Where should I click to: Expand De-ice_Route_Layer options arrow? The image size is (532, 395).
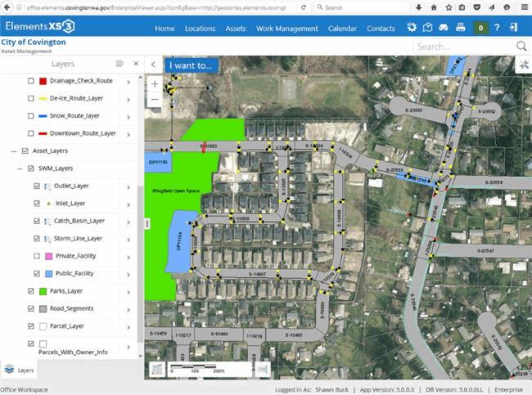tap(128, 99)
